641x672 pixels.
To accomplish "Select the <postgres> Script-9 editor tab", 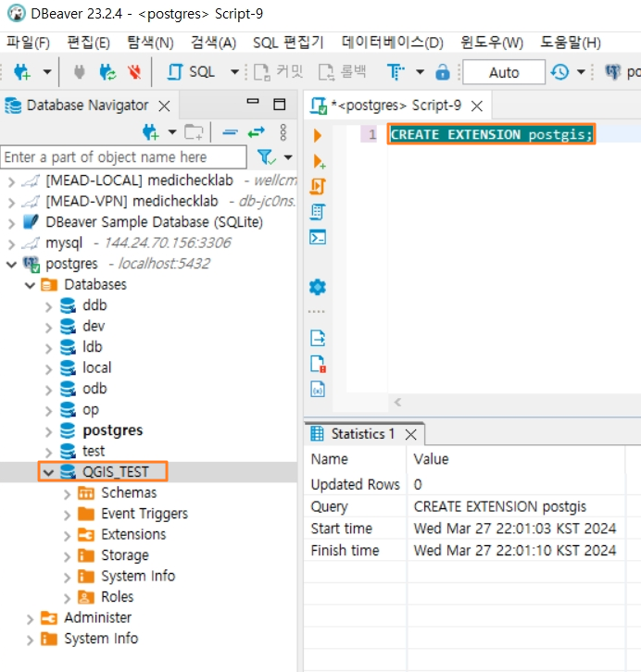I will pos(396,105).
